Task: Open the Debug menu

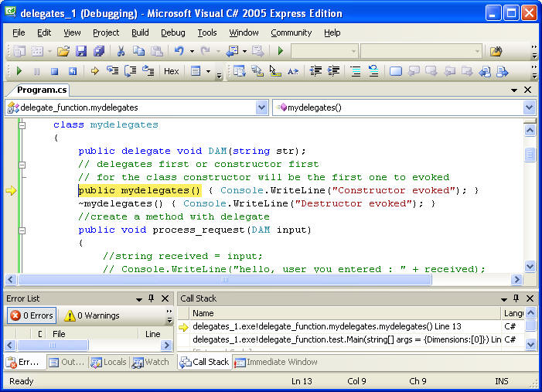Action: pyautogui.click(x=172, y=32)
